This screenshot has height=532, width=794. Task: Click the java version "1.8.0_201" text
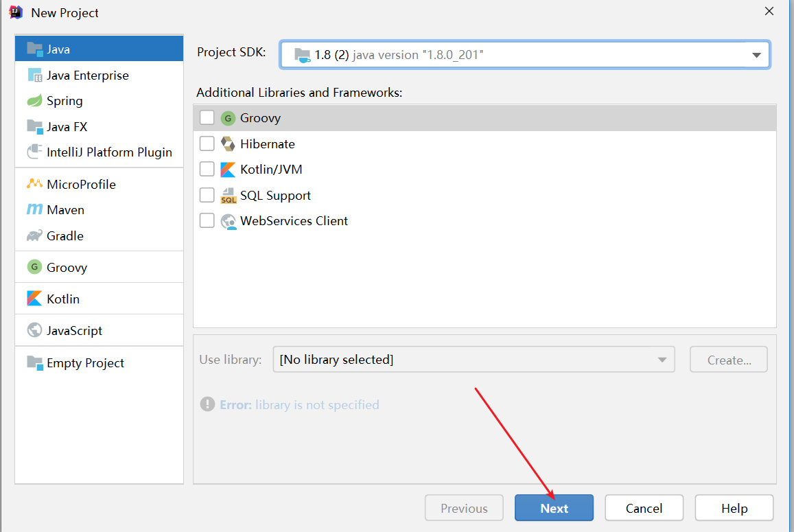[418, 55]
